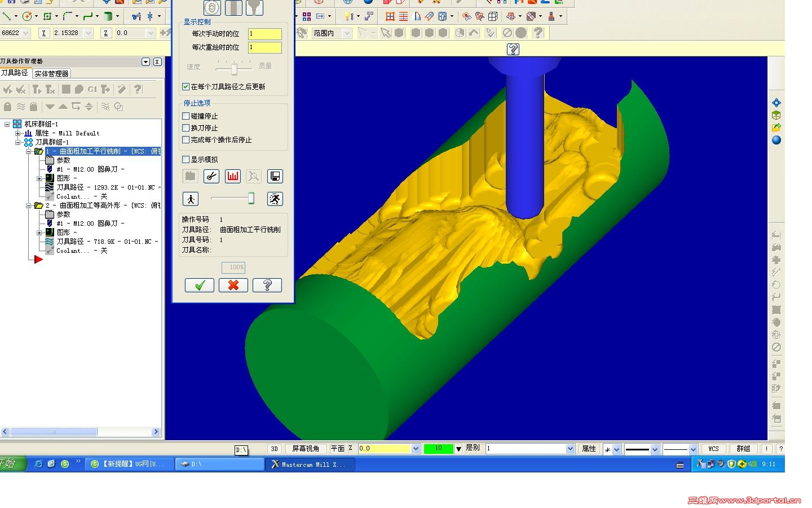This screenshot has height=508, width=812.
Task: Click the lock operations padlock icon
Action: 7,107
